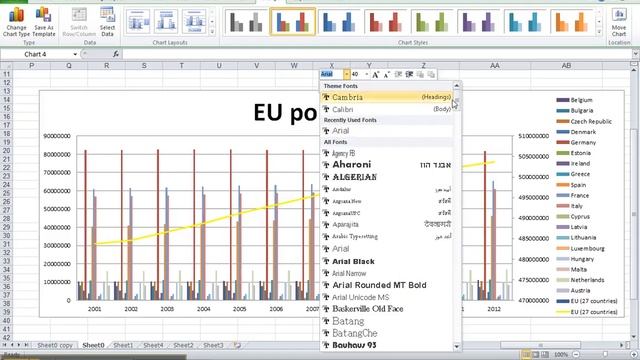Viewport: 640px width, 360px height.
Task: Select Arial Narrow font
Action: (387, 273)
